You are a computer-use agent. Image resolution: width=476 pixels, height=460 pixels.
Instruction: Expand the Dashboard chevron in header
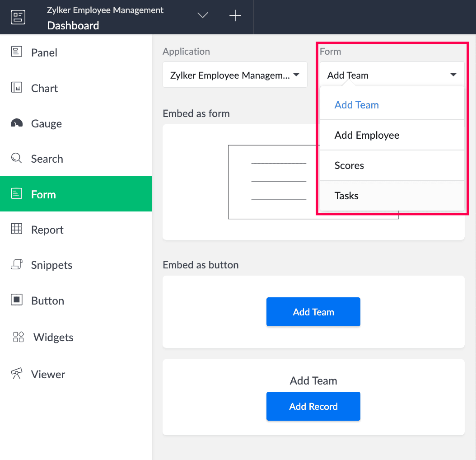point(203,16)
